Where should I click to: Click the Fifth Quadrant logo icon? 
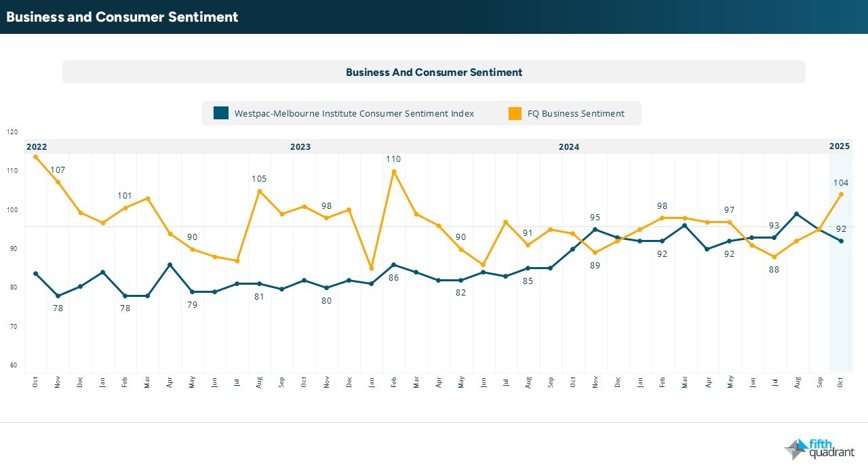tap(795, 449)
